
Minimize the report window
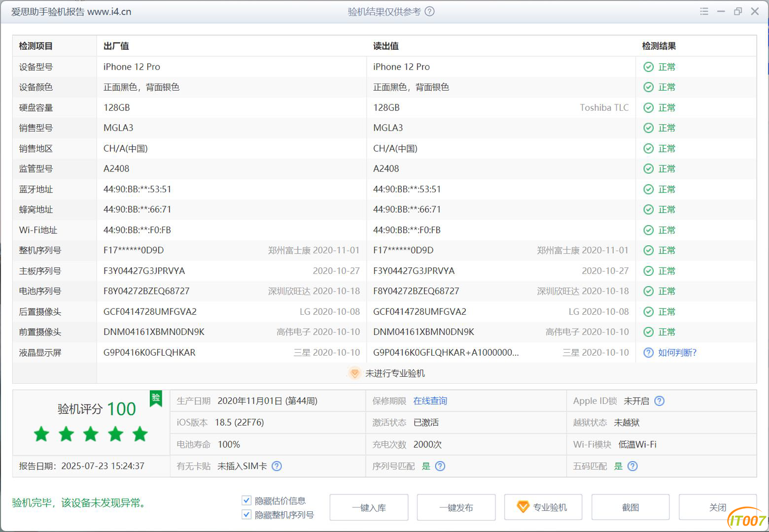click(721, 11)
